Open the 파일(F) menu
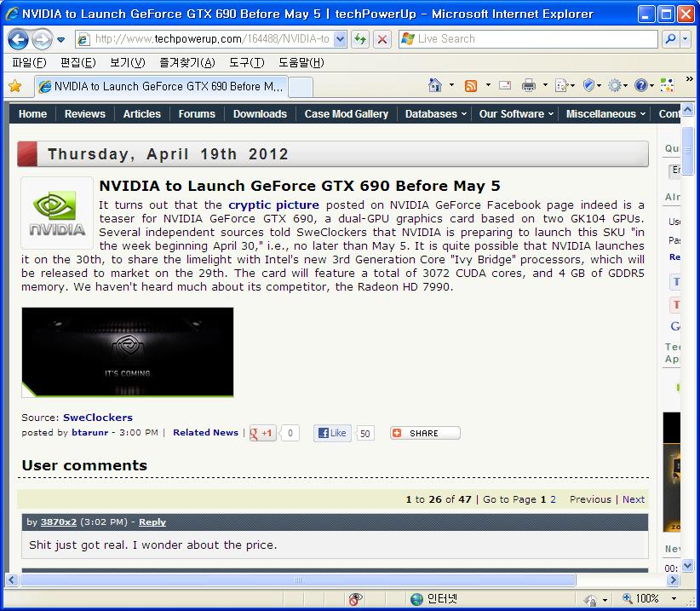This screenshot has height=611, width=700. pos(29,62)
